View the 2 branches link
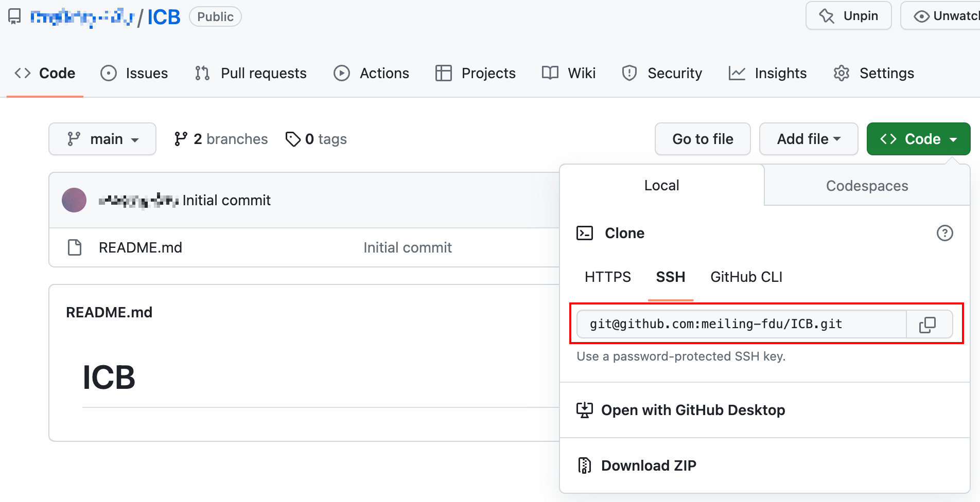The image size is (980, 502). [221, 139]
